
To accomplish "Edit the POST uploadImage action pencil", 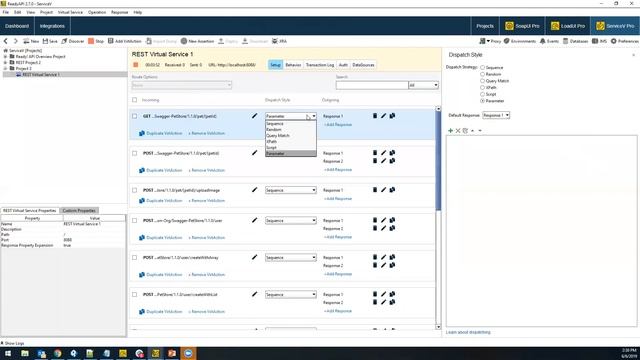I will (x=254, y=190).
